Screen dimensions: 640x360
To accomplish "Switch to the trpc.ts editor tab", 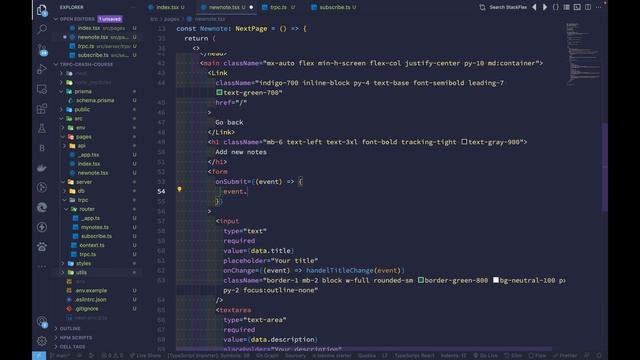I will point(278,7).
